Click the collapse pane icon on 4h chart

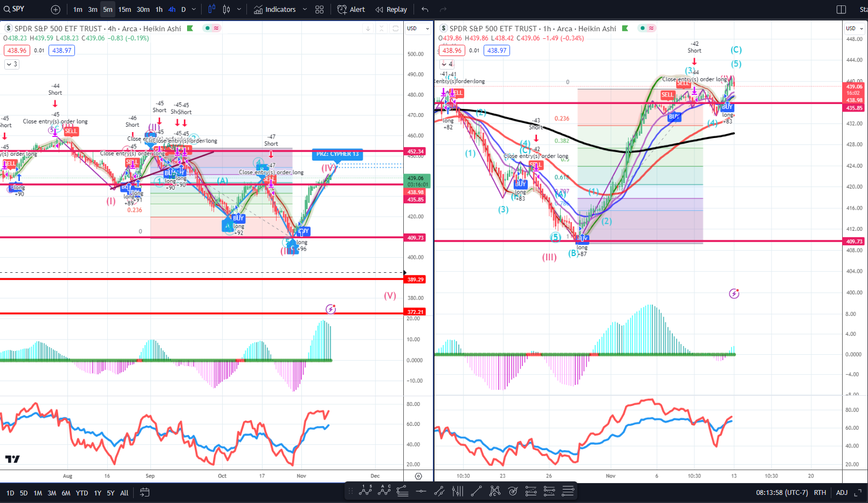click(x=381, y=29)
